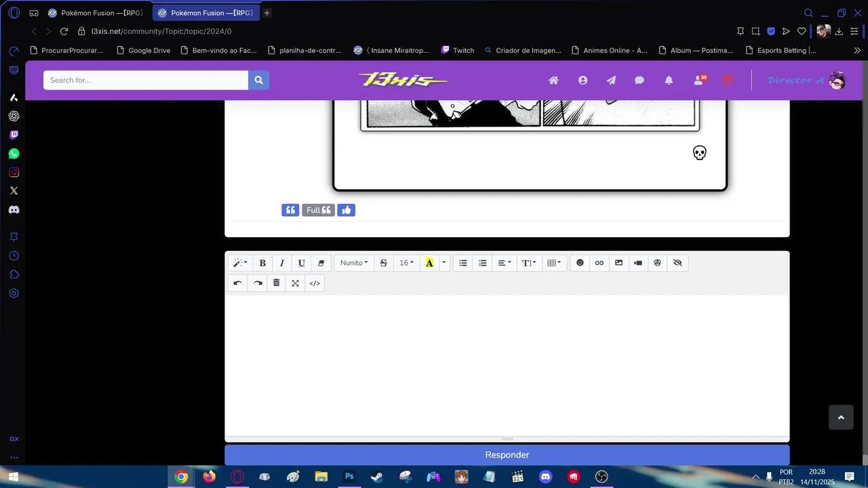Screen dimensions: 868x488
Task: Click the Director A avatar picture
Action: click(x=837, y=81)
